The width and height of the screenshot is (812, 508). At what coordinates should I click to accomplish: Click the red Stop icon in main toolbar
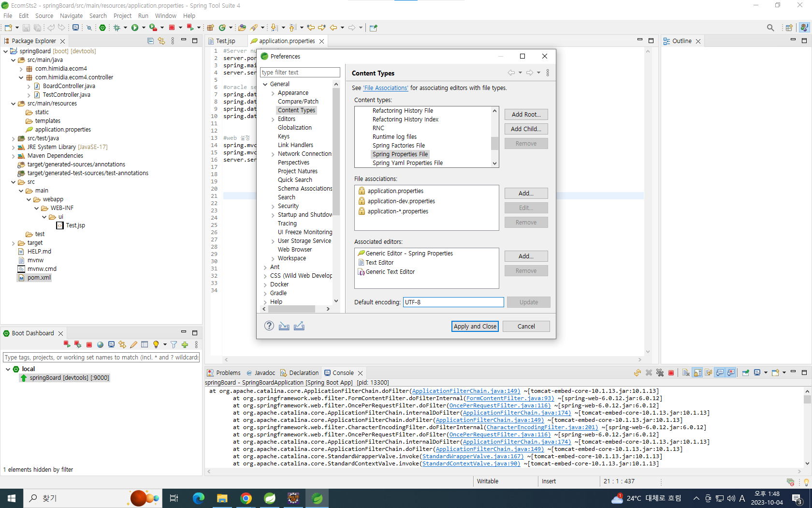(x=172, y=28)
